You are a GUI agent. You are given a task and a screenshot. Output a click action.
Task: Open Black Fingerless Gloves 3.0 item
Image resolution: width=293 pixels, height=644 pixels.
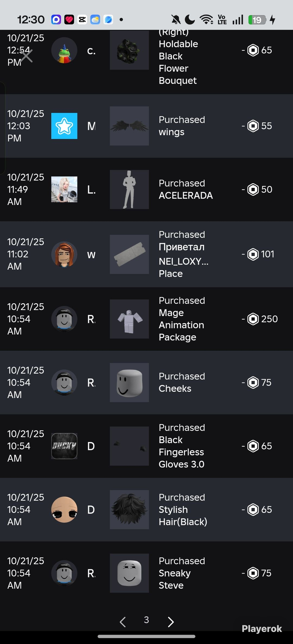(182, 446)
